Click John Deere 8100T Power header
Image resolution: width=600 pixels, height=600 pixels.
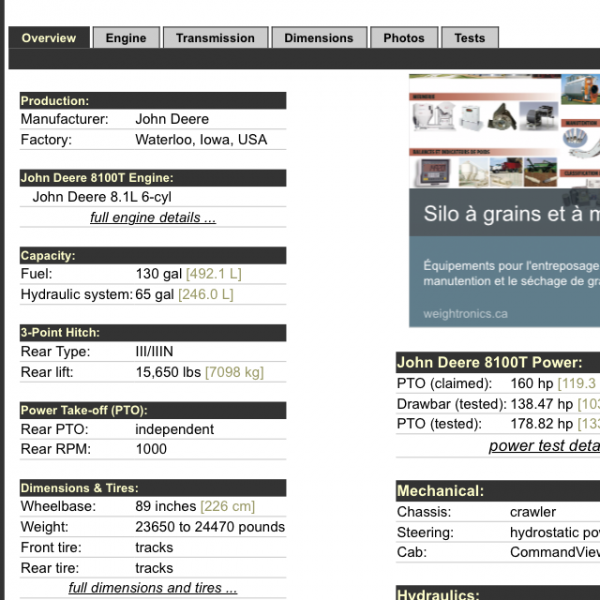point(498,362)
